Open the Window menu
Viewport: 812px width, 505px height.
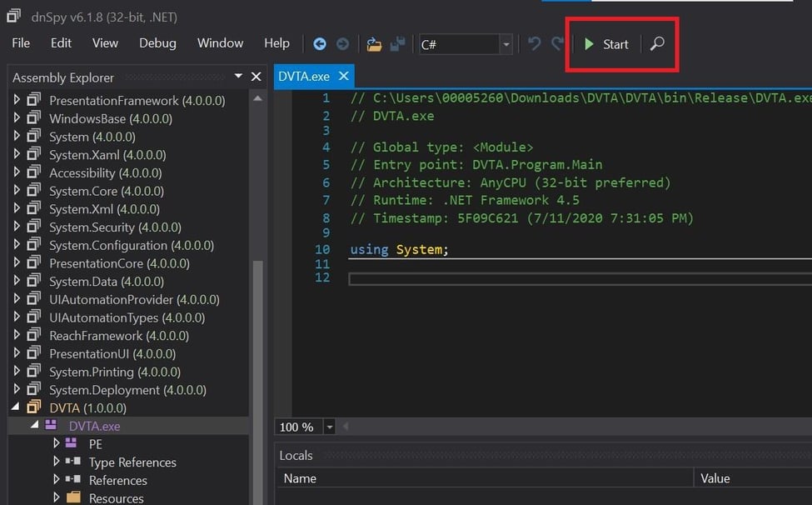click(x=219, y=42)
